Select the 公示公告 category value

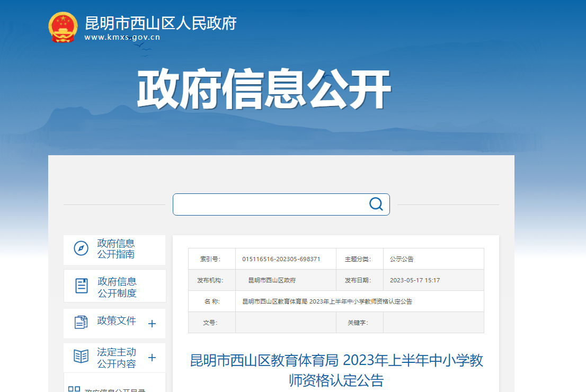tap(402, 259)
